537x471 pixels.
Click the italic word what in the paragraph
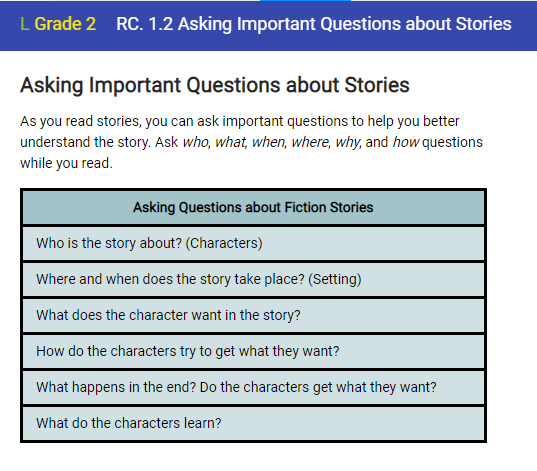pos(230,142)
